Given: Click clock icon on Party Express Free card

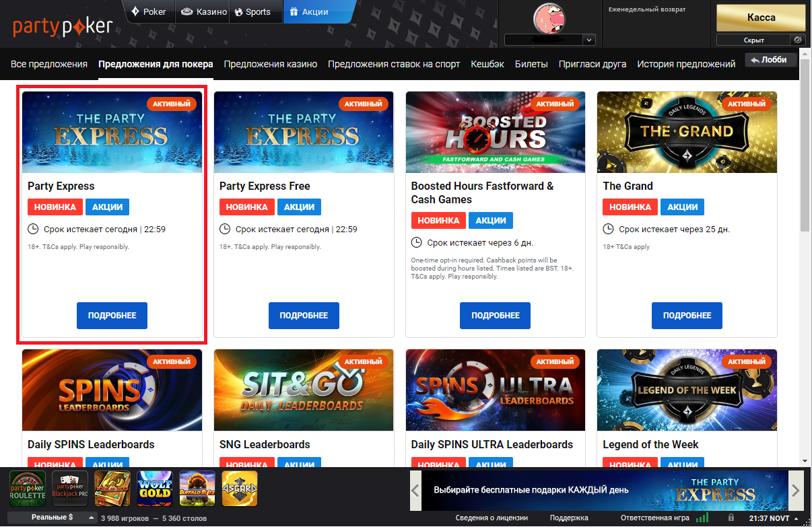Looking at the screenshot, I should [x=225, y=230].
